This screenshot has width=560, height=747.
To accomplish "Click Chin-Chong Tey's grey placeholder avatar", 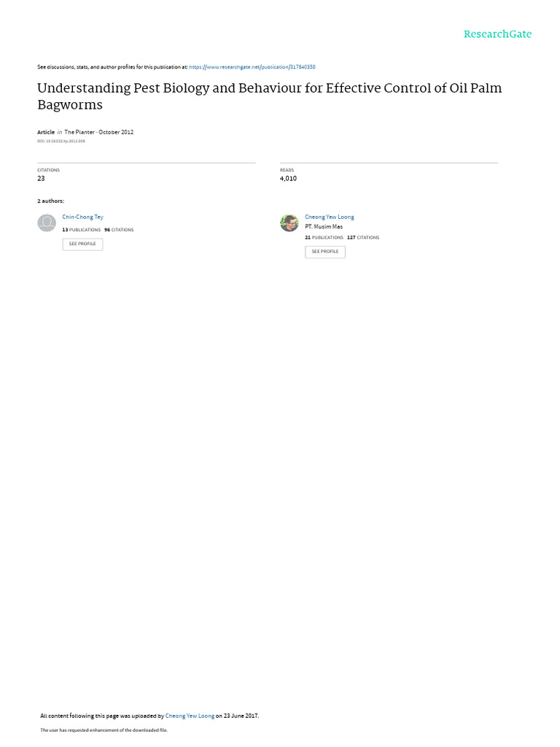I will 47,223.
